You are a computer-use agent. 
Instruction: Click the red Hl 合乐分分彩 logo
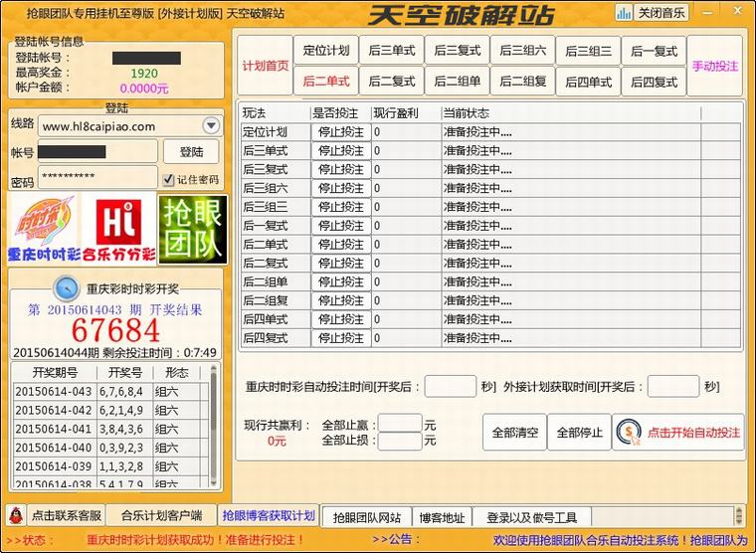click(x=118, y=229)
